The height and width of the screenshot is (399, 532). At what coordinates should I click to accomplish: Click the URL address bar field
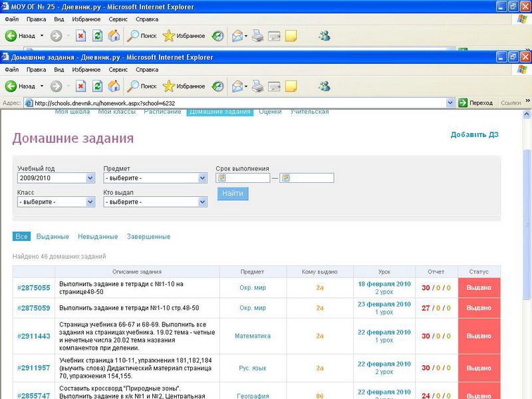click(x=239, y=103)
